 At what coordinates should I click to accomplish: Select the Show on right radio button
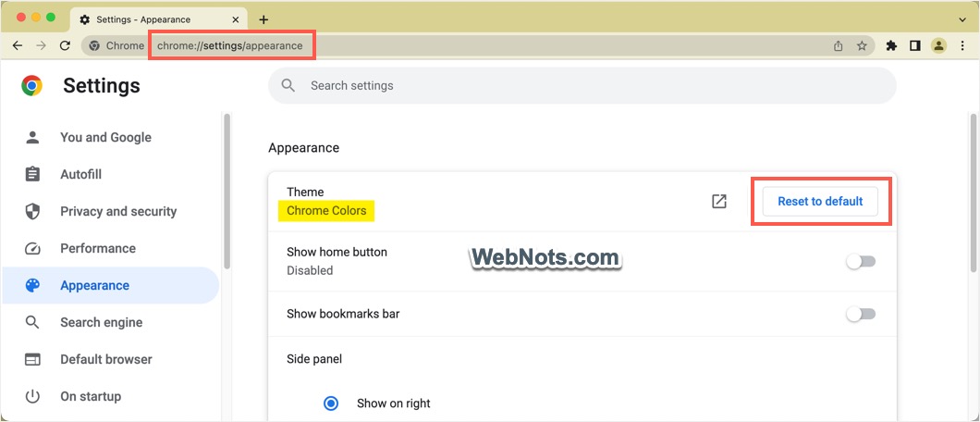331,403
